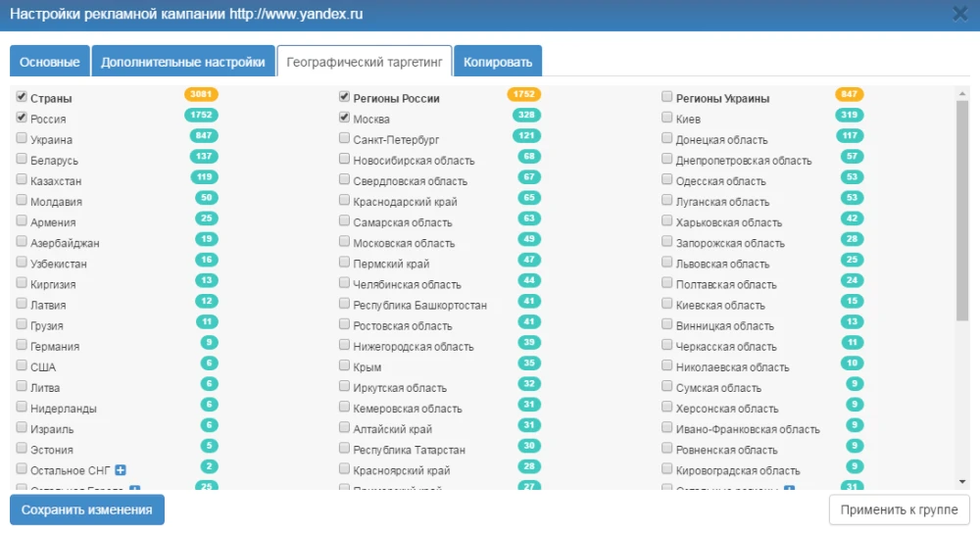Screen dimensions: 980x533
Task: Click the 137 count badge for Беларусь
Action: tap(203, 157)
